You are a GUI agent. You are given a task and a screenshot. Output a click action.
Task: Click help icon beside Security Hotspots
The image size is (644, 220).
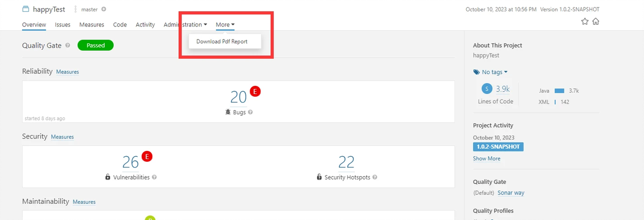[x=375, y=177]
